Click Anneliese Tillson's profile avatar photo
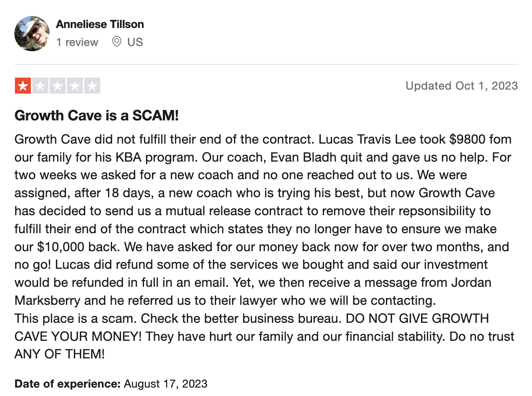 click(32, 34)
